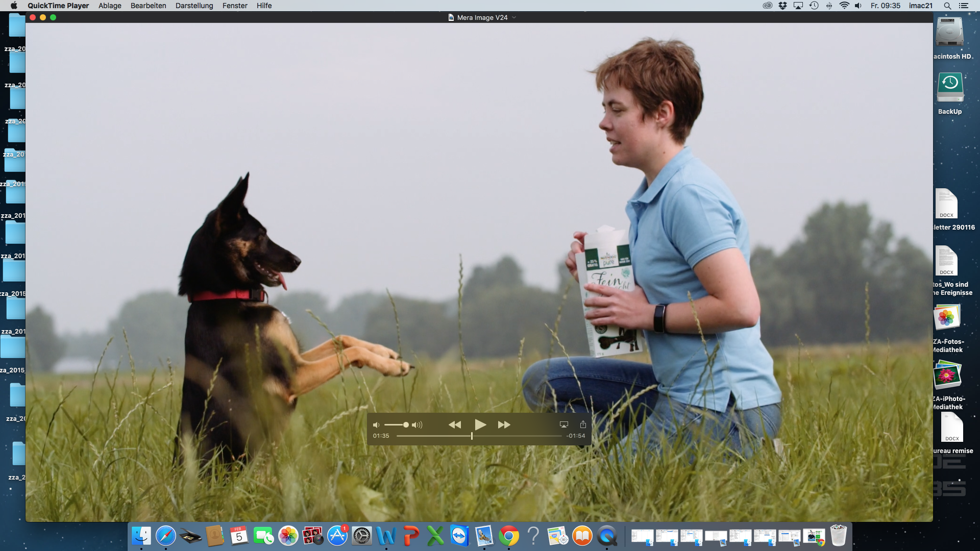Open Wi-Fi status menu in menu bar
Viewport: 980px width, 551px height.
coord(844,6)
